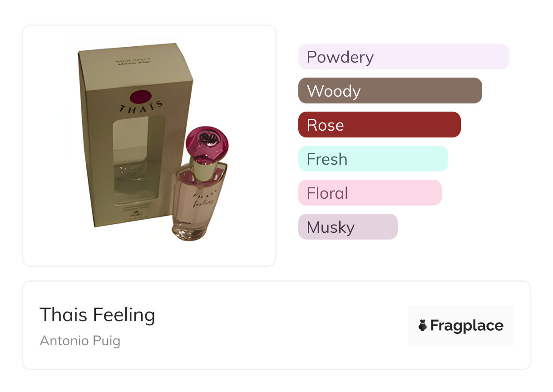Image resolution: width=553 pixels, height=392 pixels.
Task: Select the Woody accord bar
Action: [390, 91]
